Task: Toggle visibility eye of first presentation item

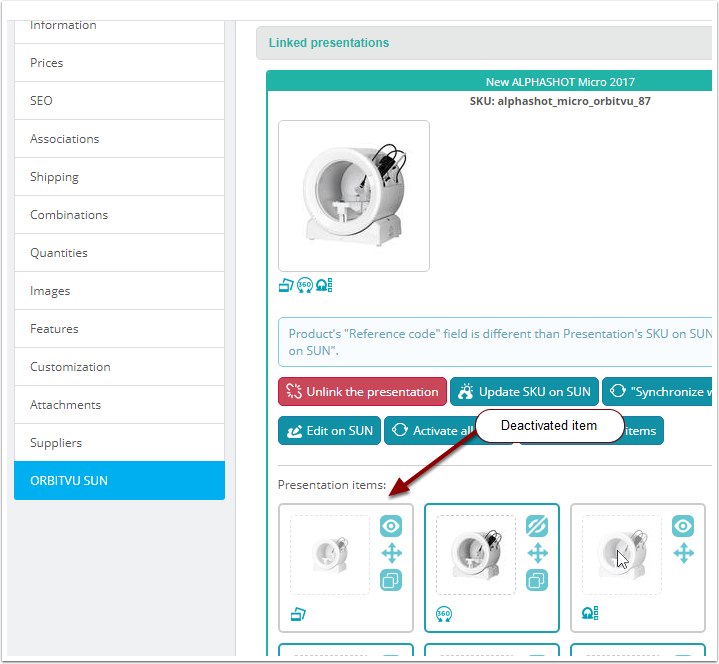Action: tap(391, 526)
